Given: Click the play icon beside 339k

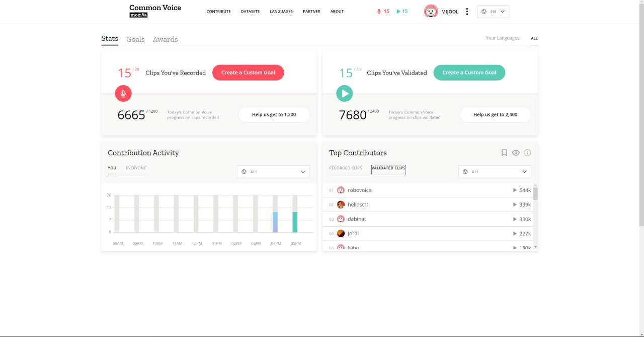Looking at the screenshot, I should [515, 205].
